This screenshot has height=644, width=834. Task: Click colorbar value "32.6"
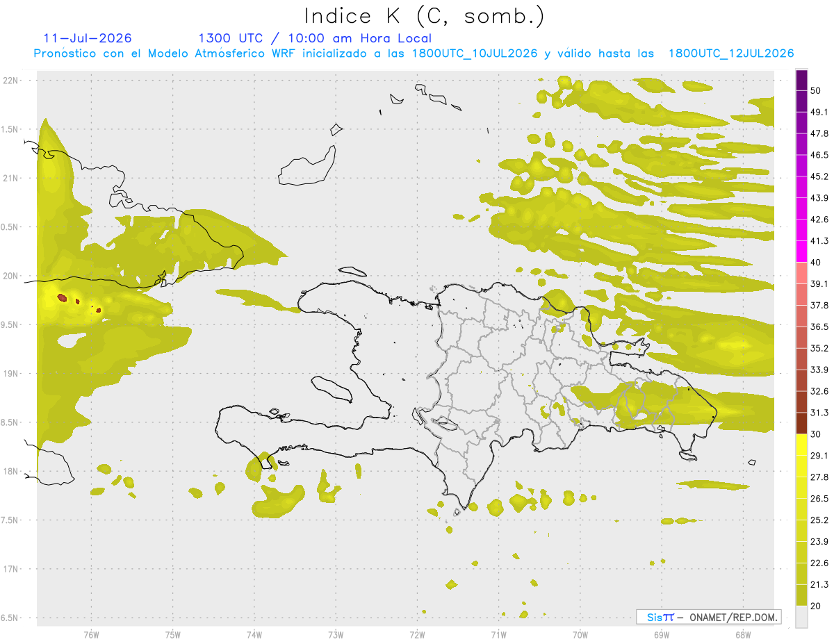click(819, 391)
